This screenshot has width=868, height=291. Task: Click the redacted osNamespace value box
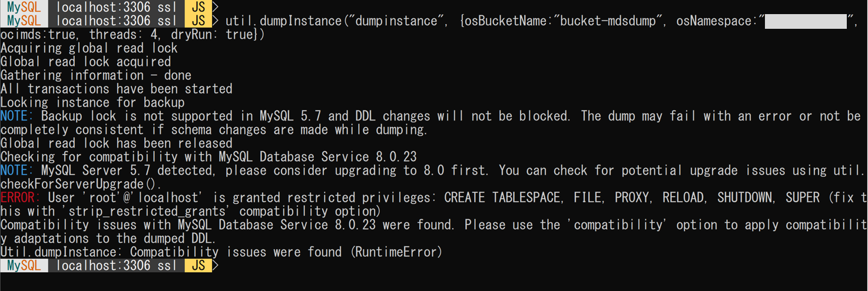click(805, 21)
